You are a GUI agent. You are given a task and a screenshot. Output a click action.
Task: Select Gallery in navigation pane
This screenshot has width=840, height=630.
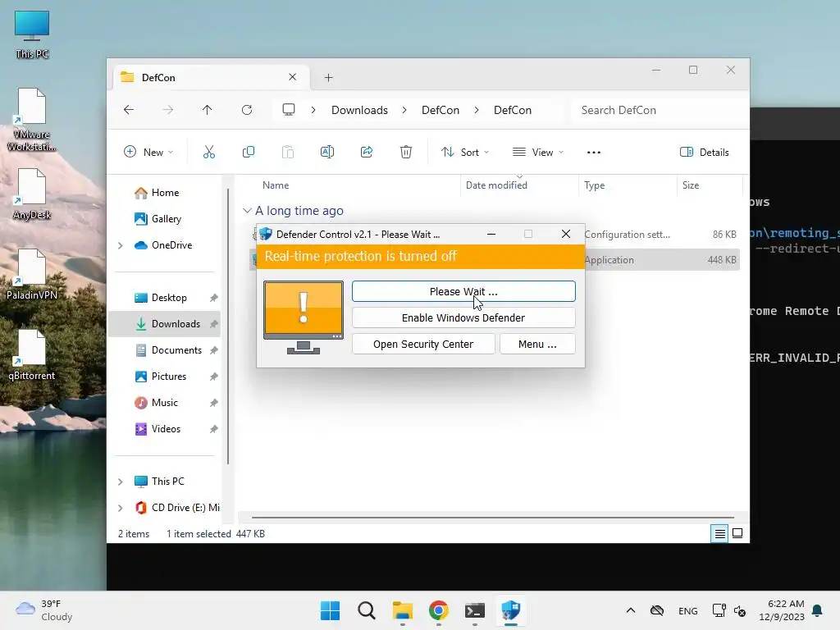pos(166,218)
